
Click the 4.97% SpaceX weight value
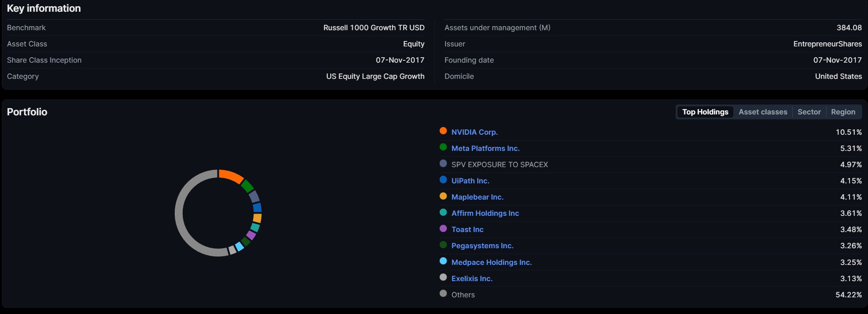pos(851,164)
